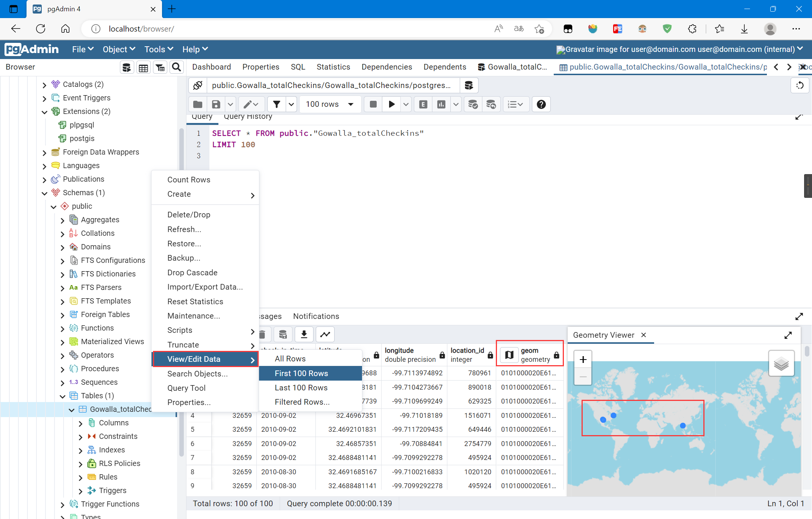The height and width of the screenshot is (519, 812).
Task: Open the Query History tab
Action: [248, 117]
